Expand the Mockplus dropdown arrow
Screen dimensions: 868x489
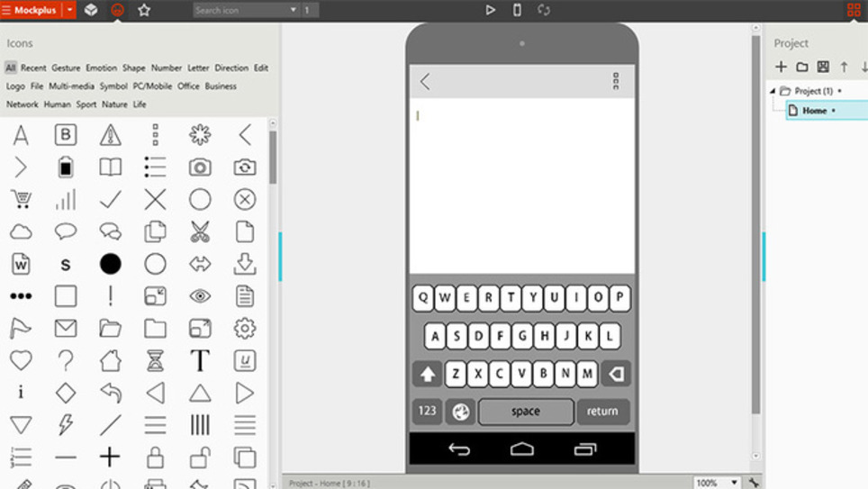pyautogui.click(x=69, y=10)
